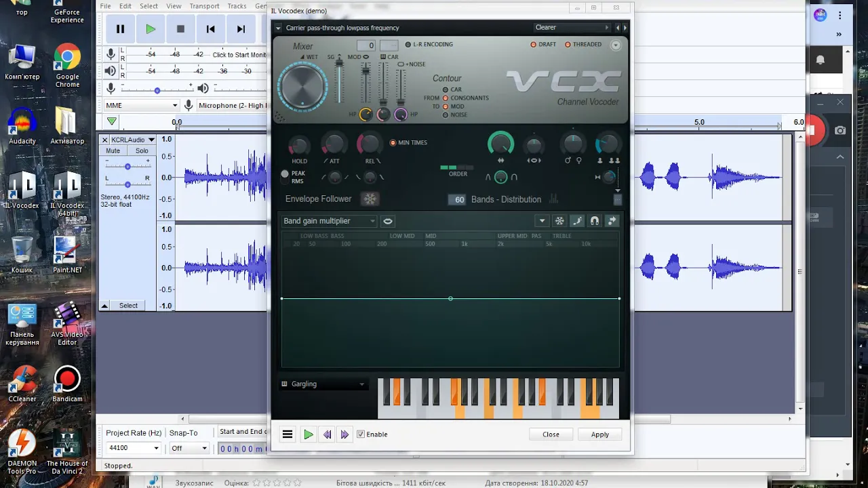Open the Select menu in Audacity
Image resolution: width=868 pixels, height=488 pixels.
[149, 6]
